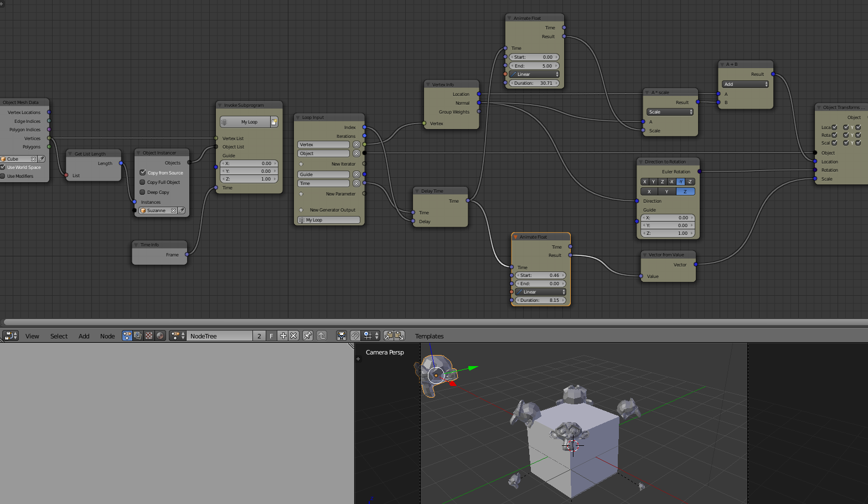Viewport: 868px width, 504px height.
Task: Paste nodes from clipboard icon
Action: click(399, 336)
